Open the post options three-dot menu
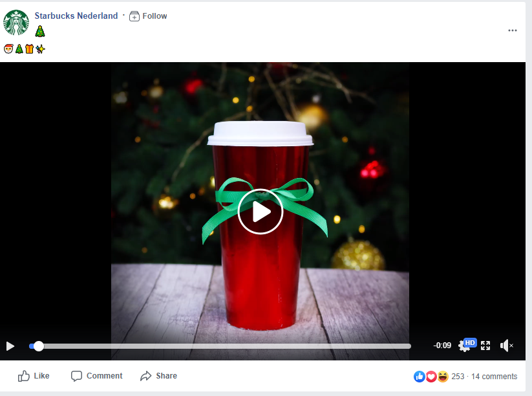The image size is (532, 396). [x=513, y=30]
